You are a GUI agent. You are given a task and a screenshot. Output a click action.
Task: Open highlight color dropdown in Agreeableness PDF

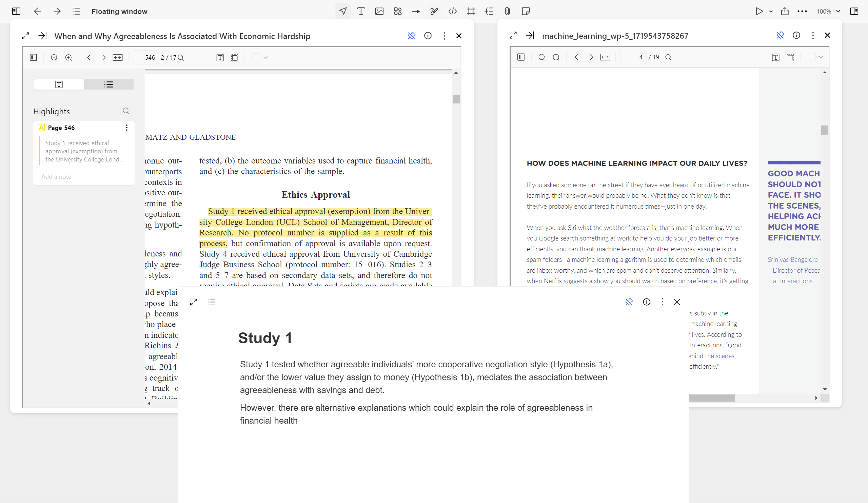pyautogui.click(x=265, y=58)
